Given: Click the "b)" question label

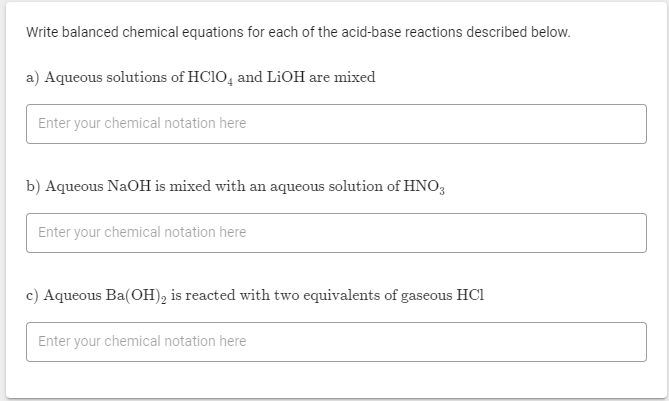Looking at the screenshot, I should tap(34, 187).
